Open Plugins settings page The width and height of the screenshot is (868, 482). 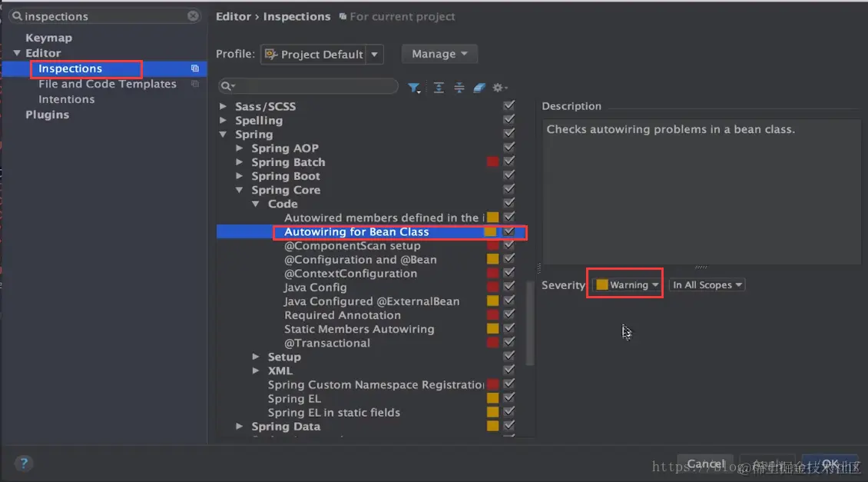click(47, 115)
